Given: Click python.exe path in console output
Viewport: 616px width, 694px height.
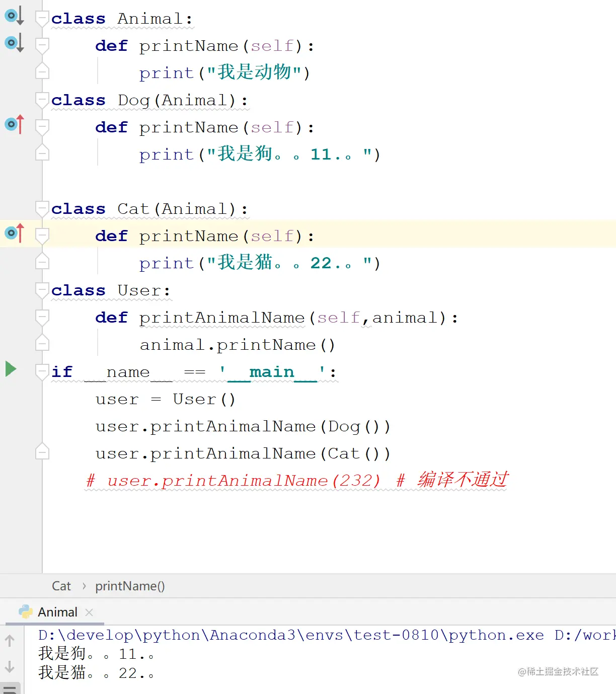Looking at the screenshot, I should [291, 635].
